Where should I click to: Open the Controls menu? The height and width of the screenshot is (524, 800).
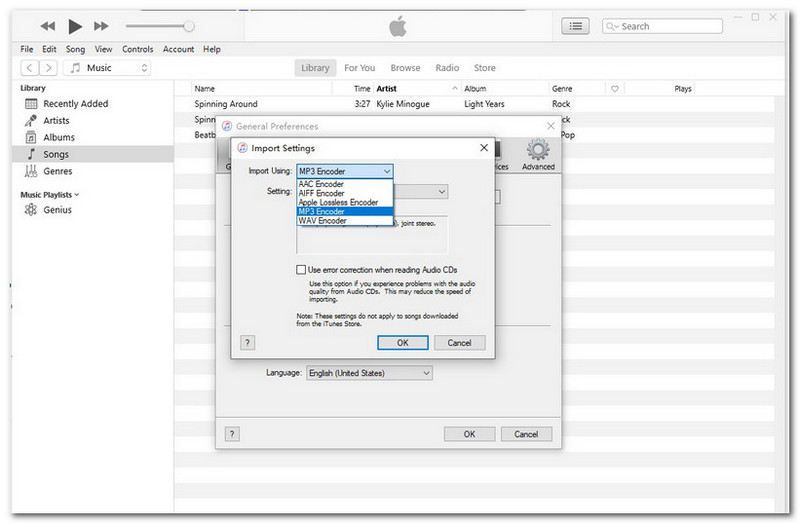pos(137,49)
